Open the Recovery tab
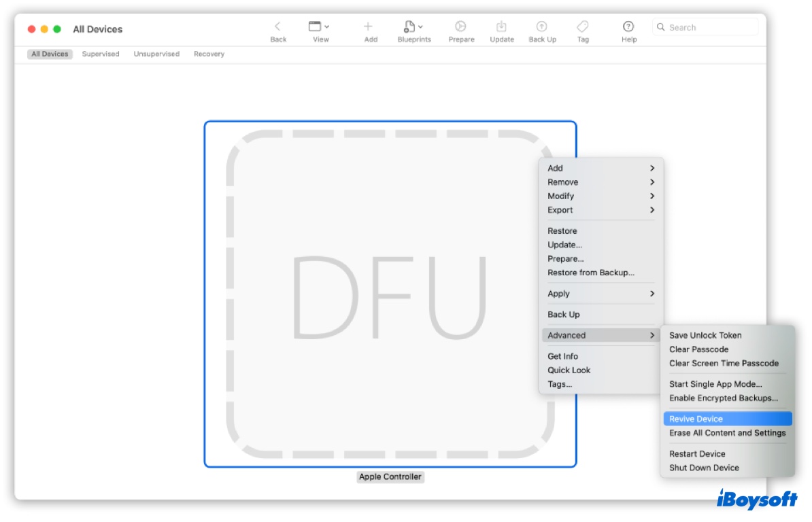 coord(208,54)
